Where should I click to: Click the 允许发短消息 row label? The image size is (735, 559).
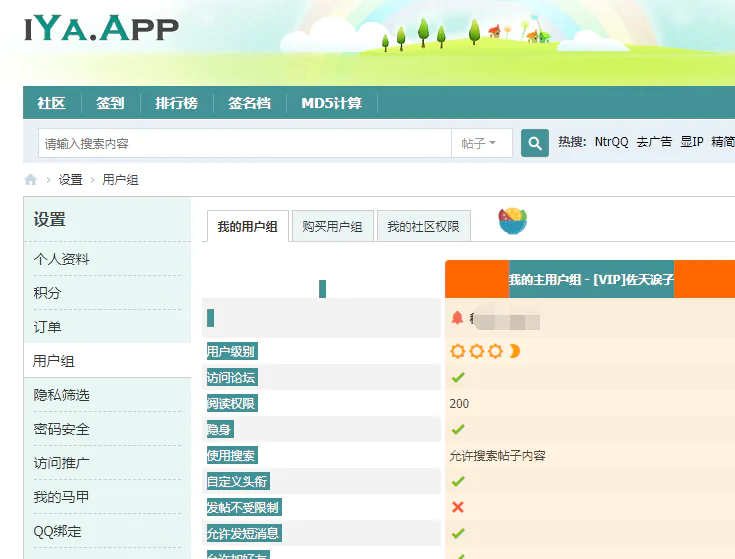point(243,533)
